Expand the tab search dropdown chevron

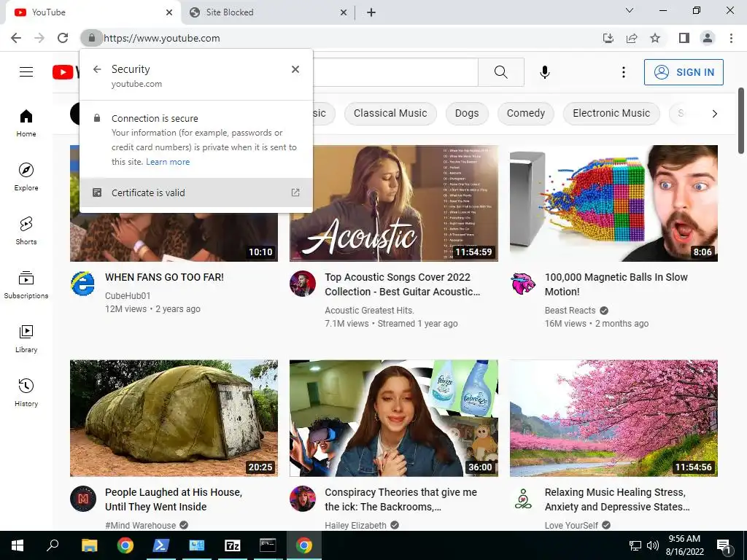pos(630,10)
